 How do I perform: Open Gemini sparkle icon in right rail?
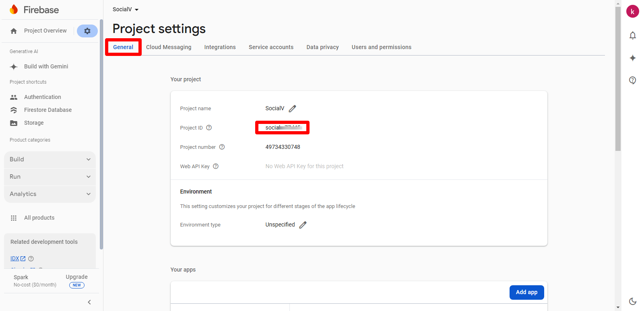633,58
